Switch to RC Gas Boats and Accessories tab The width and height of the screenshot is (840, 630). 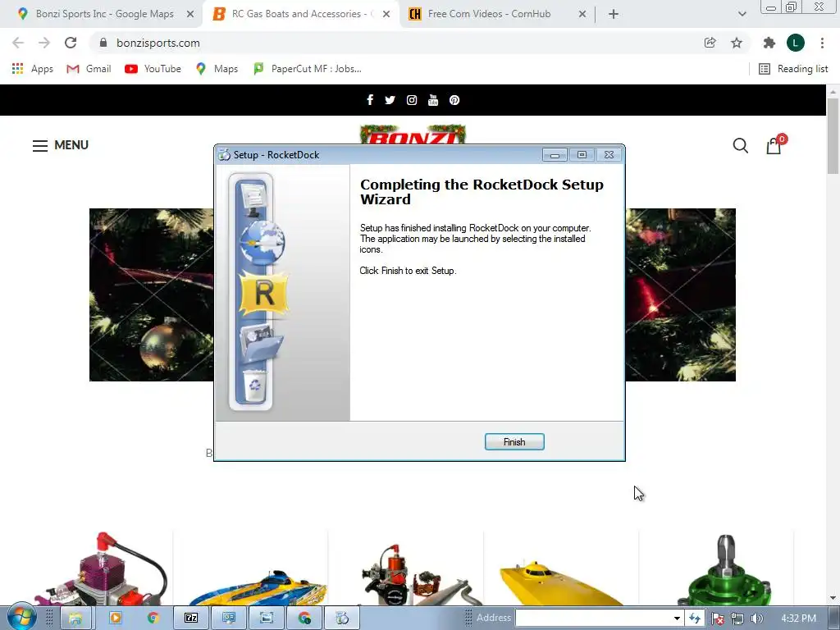(x=303, y=14)
